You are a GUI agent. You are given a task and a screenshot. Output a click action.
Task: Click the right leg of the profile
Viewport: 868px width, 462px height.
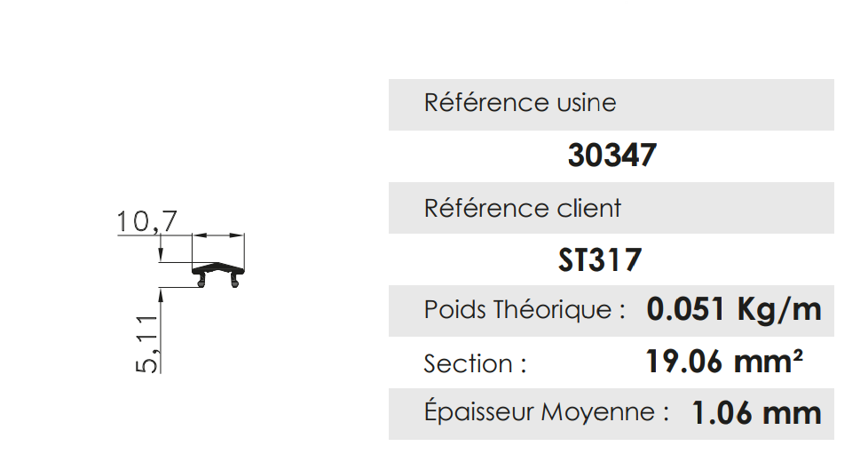[235, 281]
